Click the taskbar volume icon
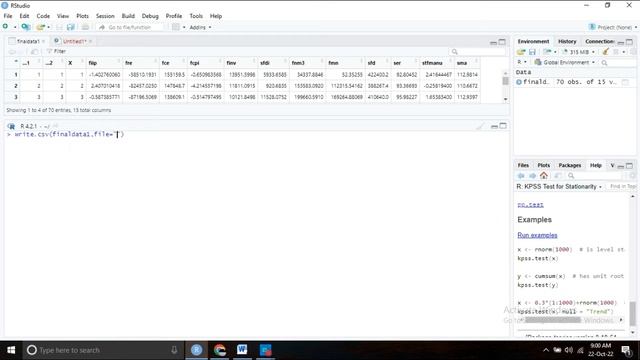 [x=568, y=350]
